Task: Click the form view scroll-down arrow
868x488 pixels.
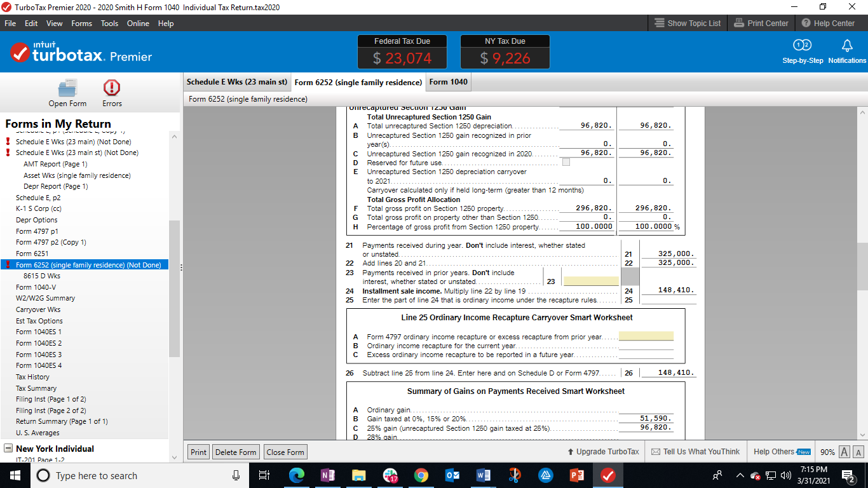Action: (862, 434)
